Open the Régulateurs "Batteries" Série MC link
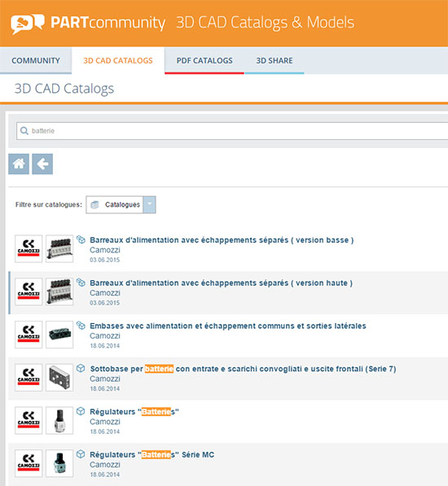Screen dimensions: 448x486 [152, 455]
